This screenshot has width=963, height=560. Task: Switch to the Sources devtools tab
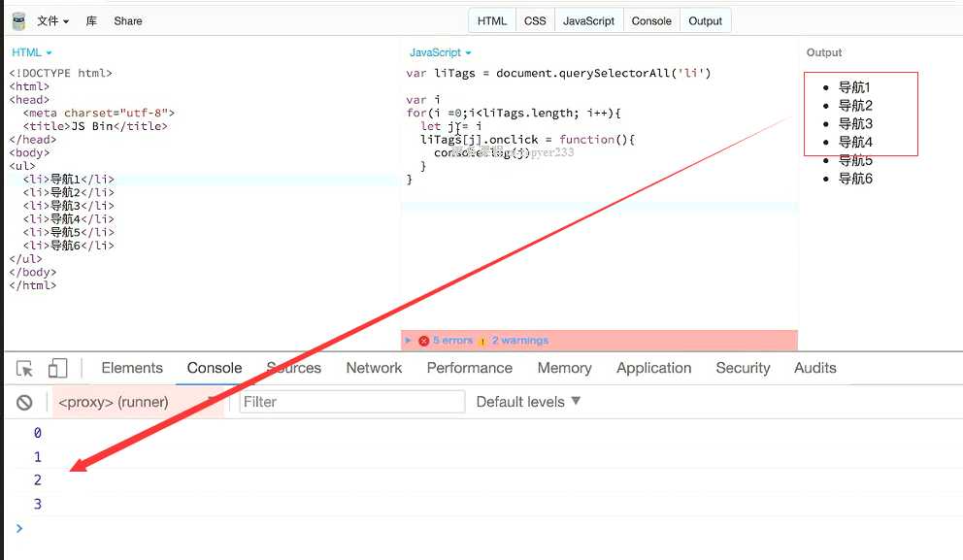(x=293, y=368)
